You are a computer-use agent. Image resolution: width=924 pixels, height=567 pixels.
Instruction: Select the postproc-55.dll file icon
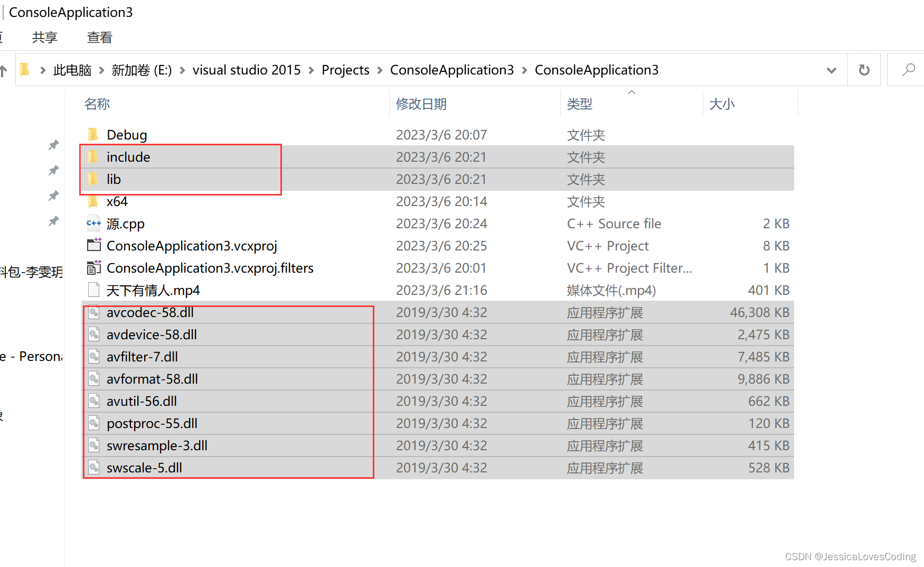(x=94, y=423)
